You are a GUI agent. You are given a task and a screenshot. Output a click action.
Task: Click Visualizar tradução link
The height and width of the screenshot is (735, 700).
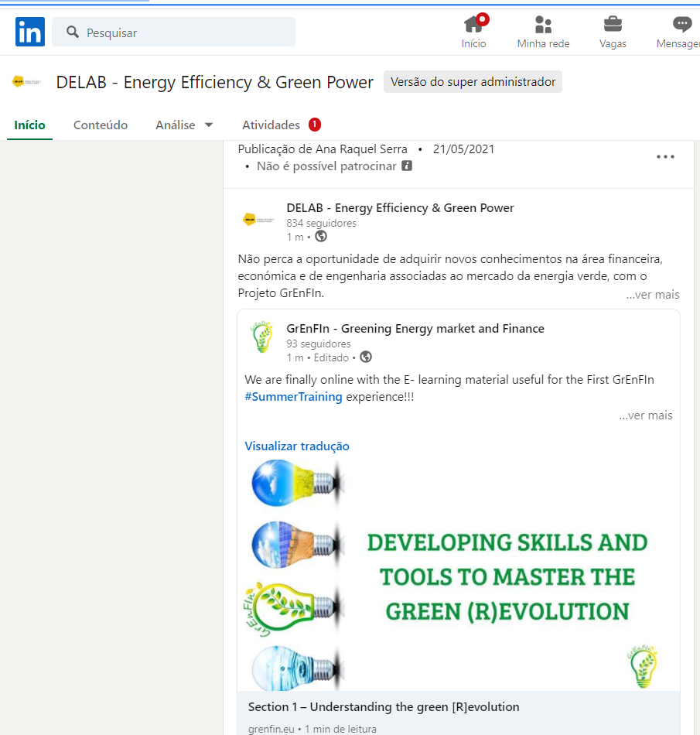tap(297, 446)
